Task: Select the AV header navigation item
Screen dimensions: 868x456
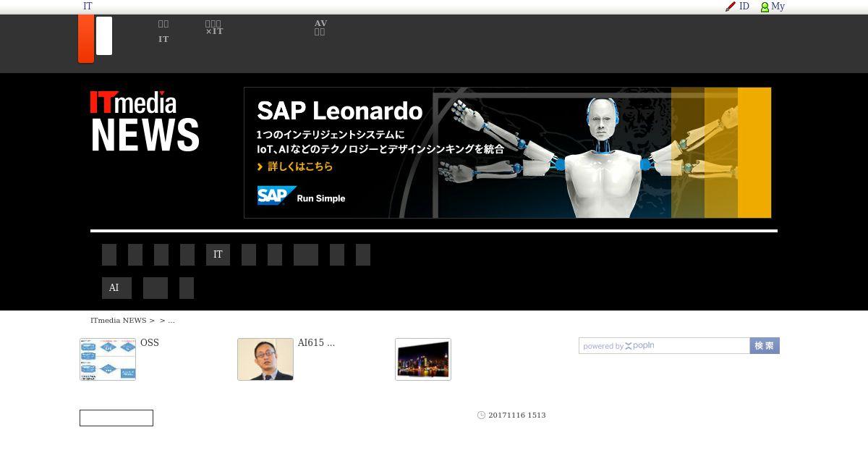Action: 320,28
